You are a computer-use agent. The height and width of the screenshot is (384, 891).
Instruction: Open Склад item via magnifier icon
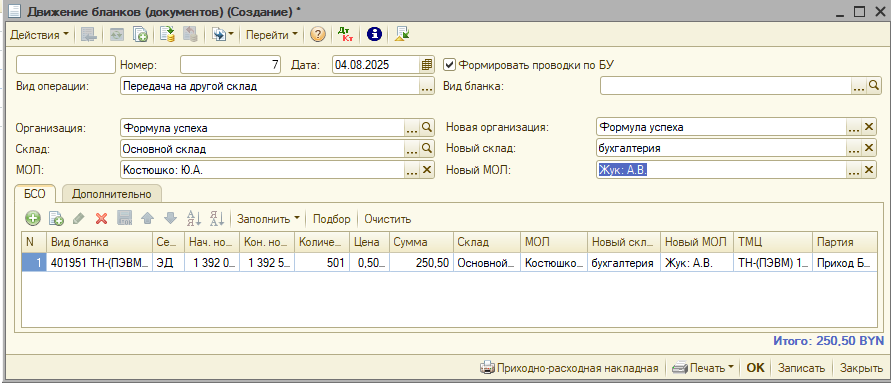click(427, 149)
